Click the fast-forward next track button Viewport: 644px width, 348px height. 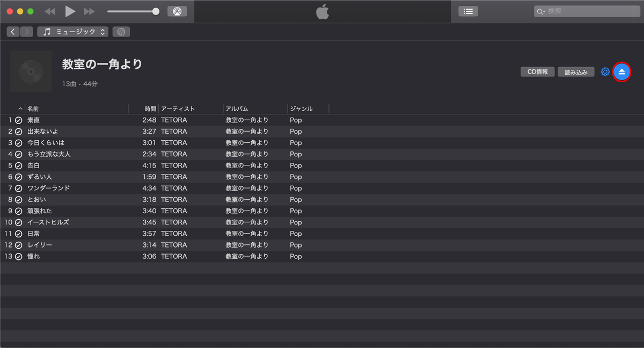coord(90,11)
